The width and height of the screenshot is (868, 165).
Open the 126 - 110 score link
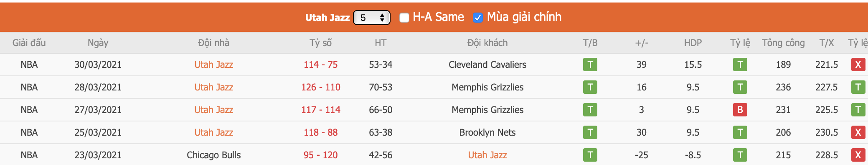[x=320, y=87]
